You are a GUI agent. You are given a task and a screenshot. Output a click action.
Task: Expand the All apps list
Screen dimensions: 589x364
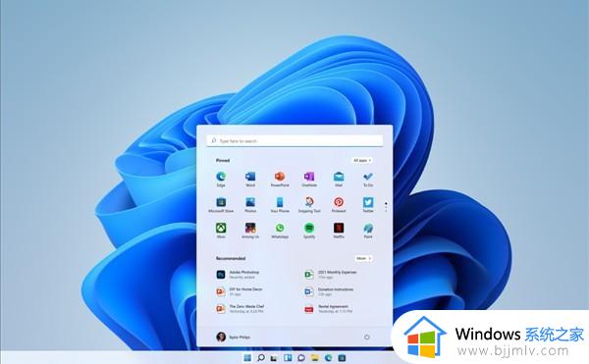point(362,160)
